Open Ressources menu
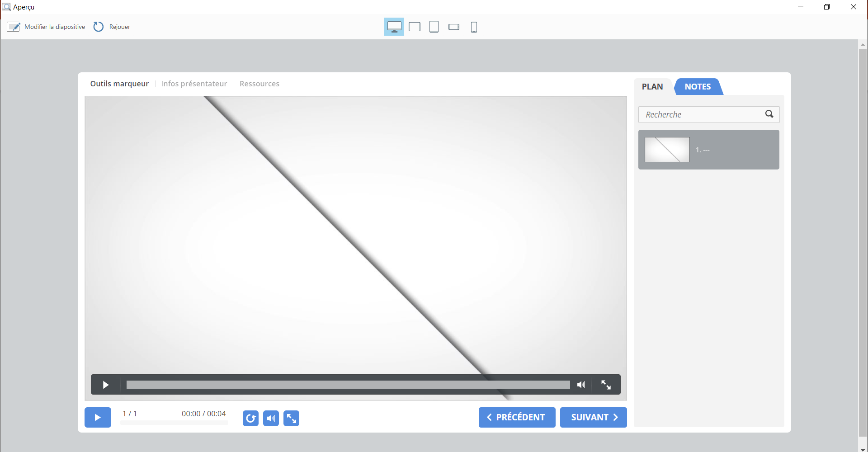Screen dimensions: 868x452 click(259, 84)
